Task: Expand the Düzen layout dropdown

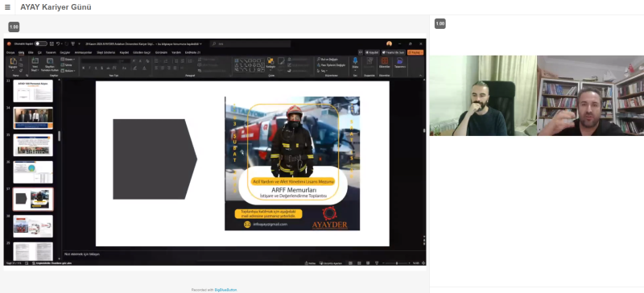Action: [x=68, y=60]
